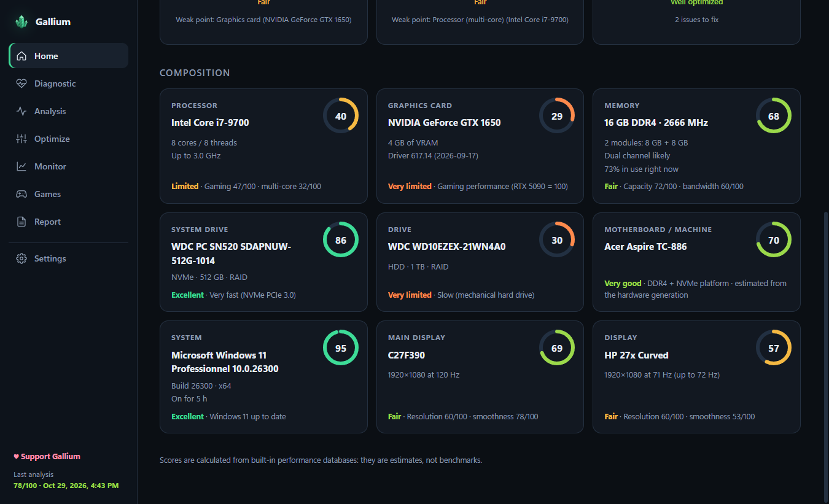Open the Optimize section
Viewport: 829px width, 504px height.
68,139
